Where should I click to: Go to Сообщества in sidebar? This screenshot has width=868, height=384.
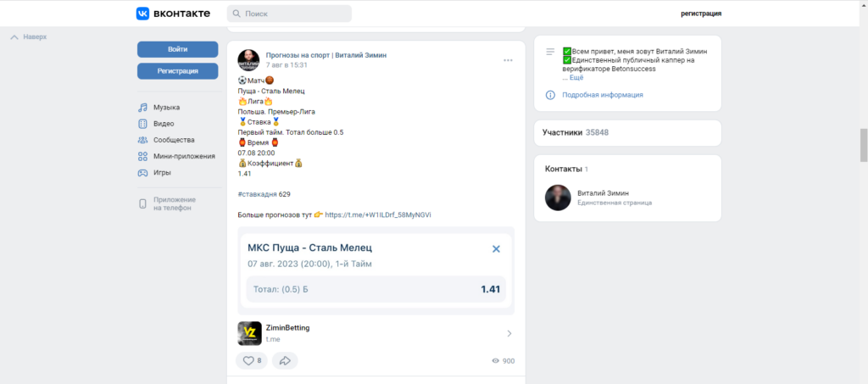click(x=173, y=140)
